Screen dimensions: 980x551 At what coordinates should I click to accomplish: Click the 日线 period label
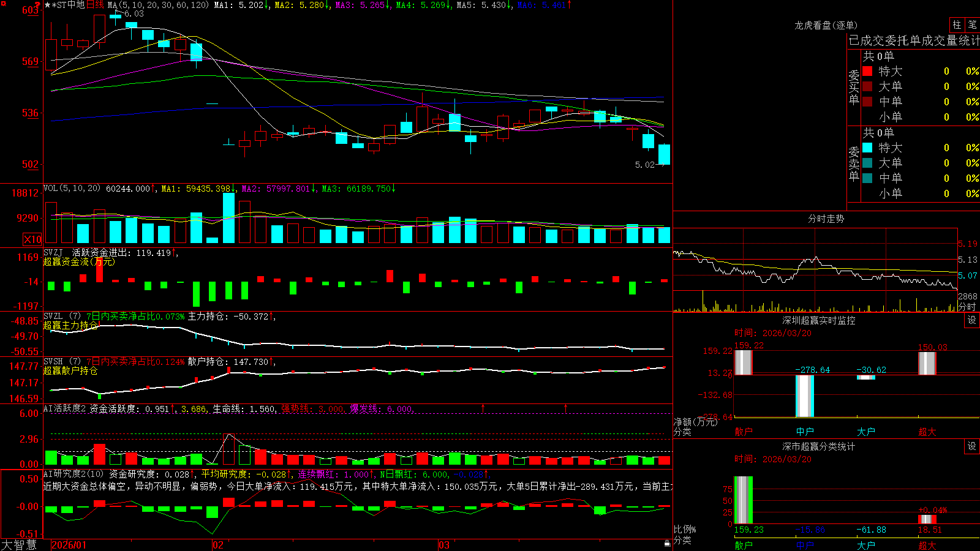pyautogui.click(x=95, y=5)
